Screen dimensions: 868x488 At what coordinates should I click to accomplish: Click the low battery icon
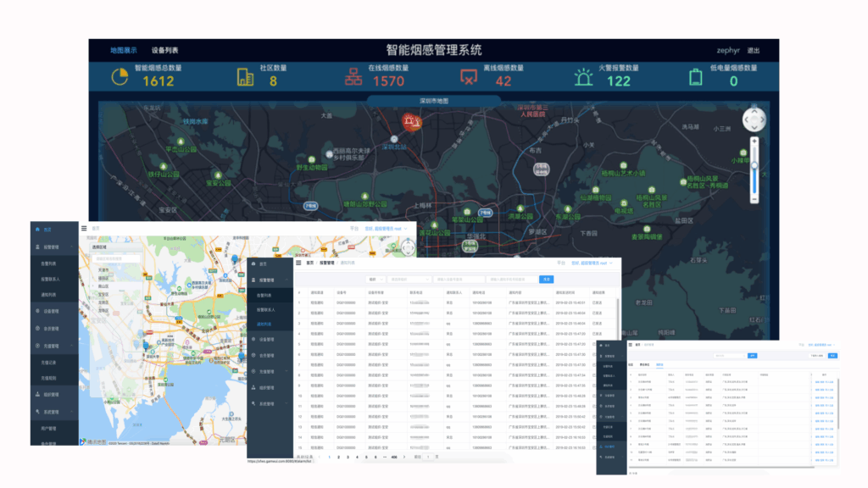[x=696, y=77]
